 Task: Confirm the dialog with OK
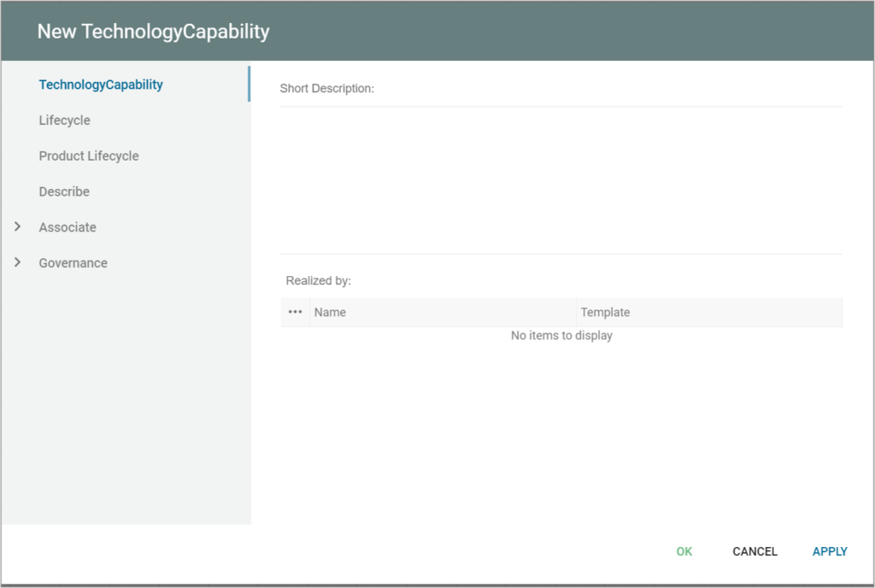point(684,551)
